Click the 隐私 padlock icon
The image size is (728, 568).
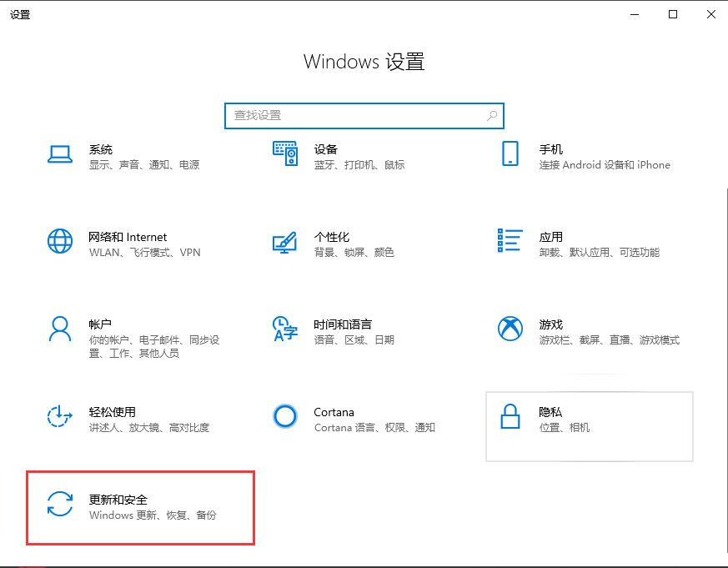click(510, 416)
